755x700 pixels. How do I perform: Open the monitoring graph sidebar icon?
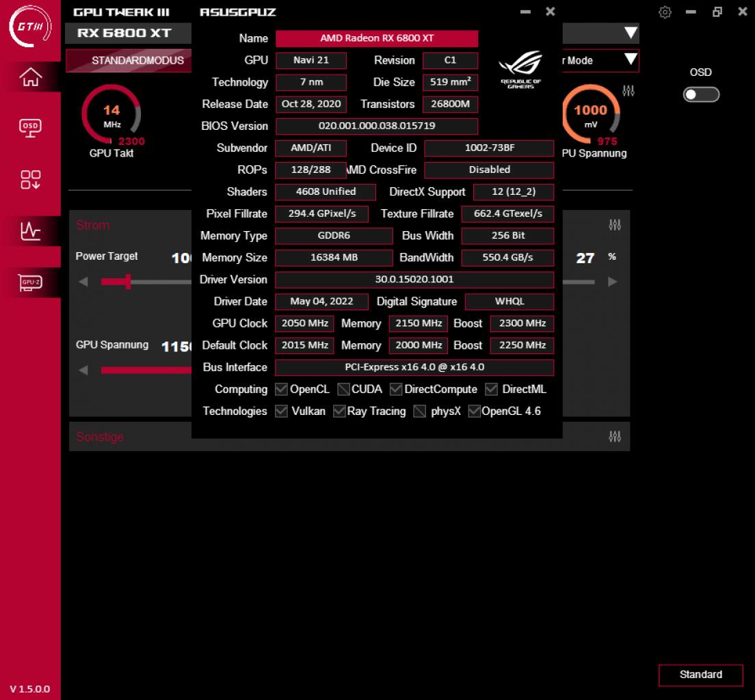tap(30, 231)
